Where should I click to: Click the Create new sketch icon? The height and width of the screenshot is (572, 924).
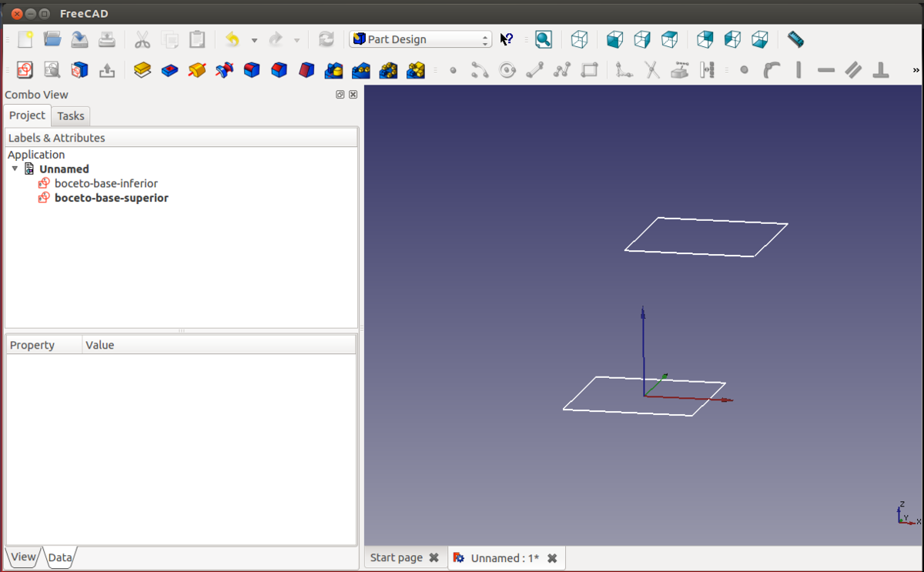pos(25,70)
